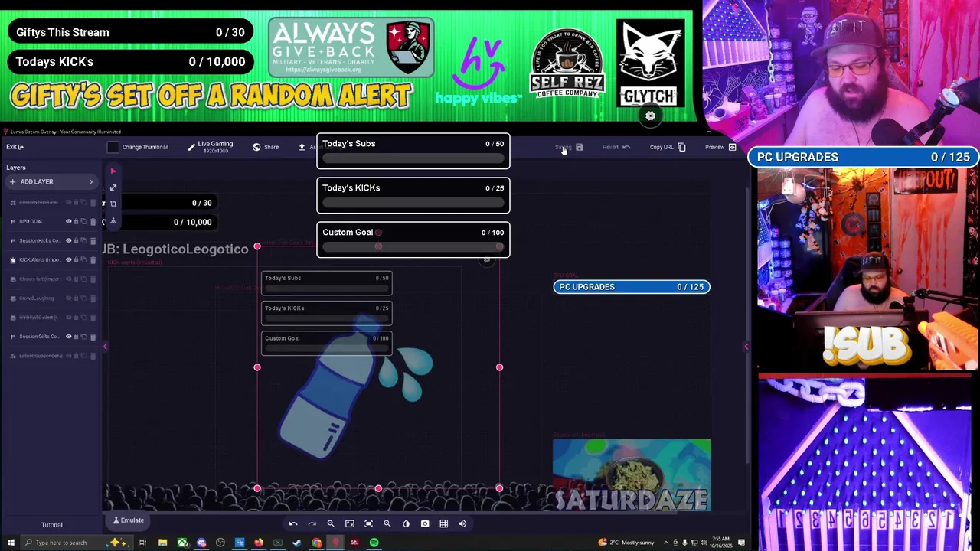Select the resize arrows tool
The width and height of the screenshot is (980, 551).
(113, 187)
